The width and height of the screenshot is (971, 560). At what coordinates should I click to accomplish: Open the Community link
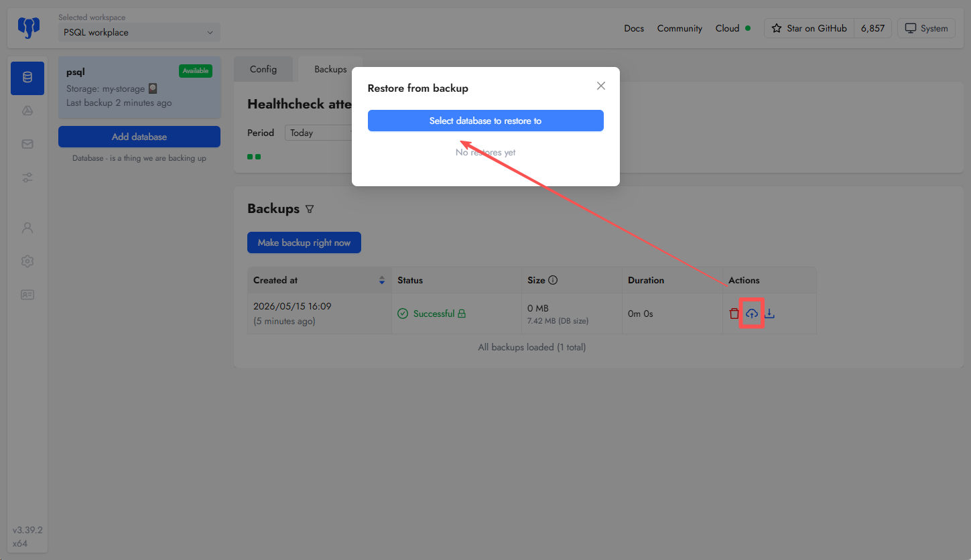pyautogui.click(x=679, y=28)
